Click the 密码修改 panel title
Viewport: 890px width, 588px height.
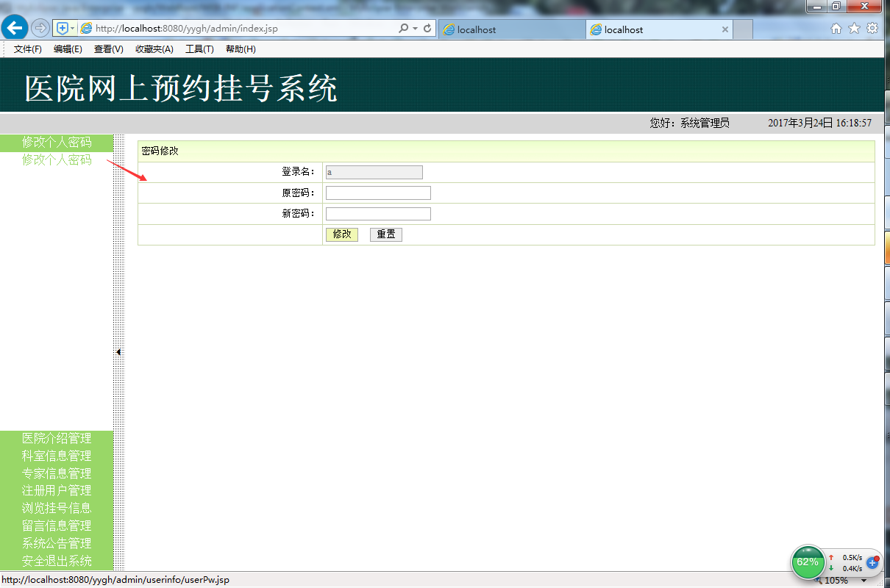[160, 151]
